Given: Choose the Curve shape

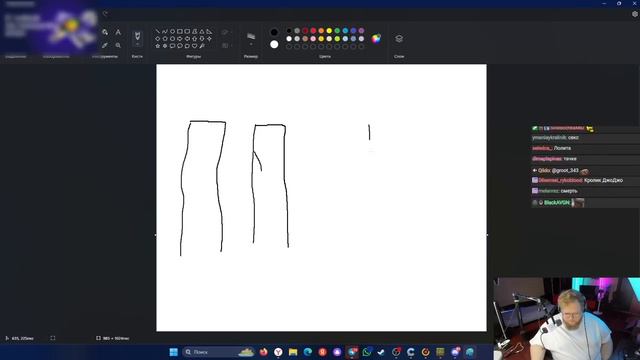Looking at the screenshot, I should tap(165, 31).
